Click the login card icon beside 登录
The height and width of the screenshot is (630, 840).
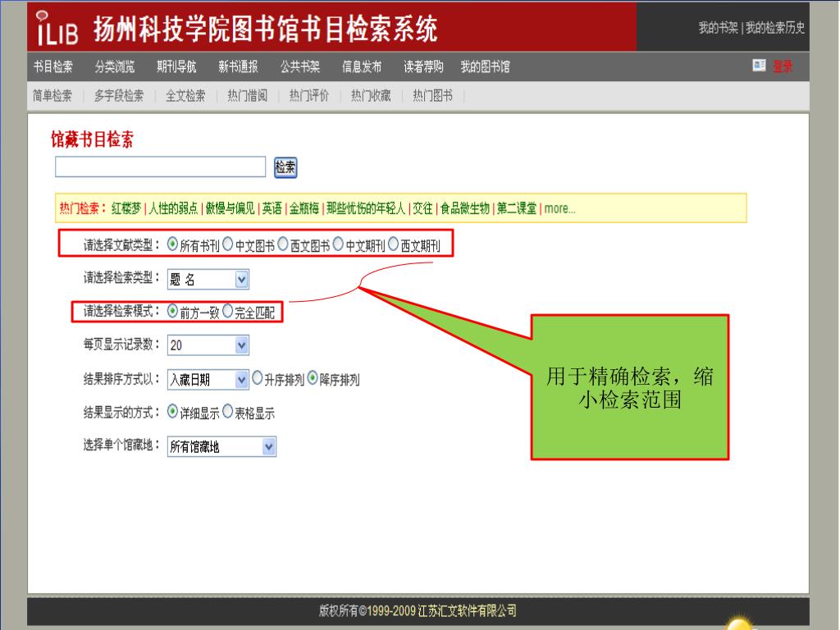click(x=759, y=66)
